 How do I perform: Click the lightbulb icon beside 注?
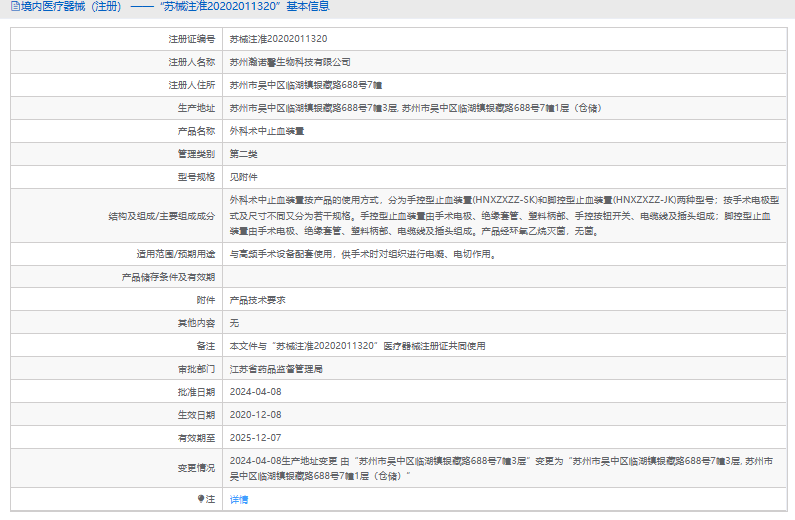point(201,499)
